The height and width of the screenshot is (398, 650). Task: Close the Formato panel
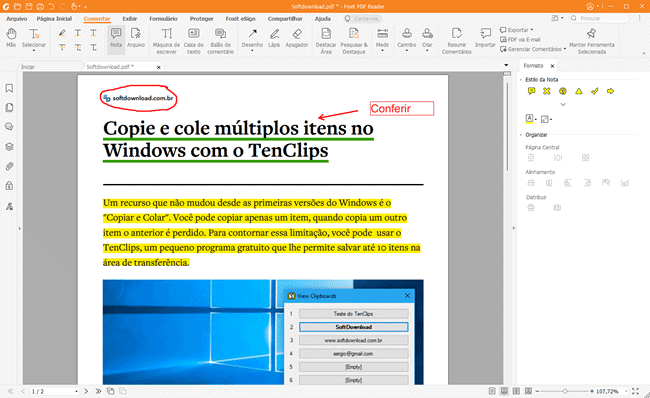tap(552, 66)
